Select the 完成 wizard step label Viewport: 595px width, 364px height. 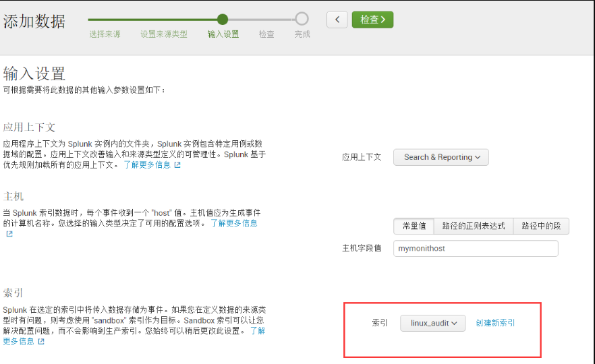click(x=302, y=34)
